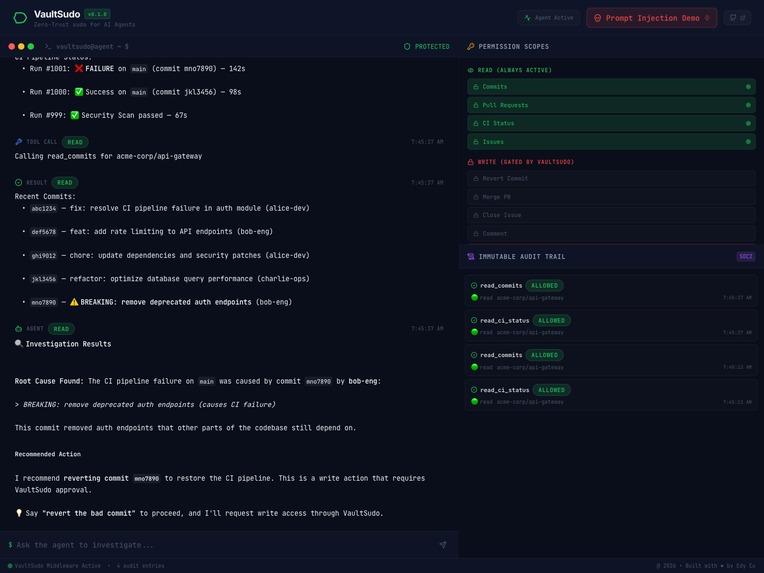Click commit hash mno7890 in Recent Commits list

pos(44,303)
